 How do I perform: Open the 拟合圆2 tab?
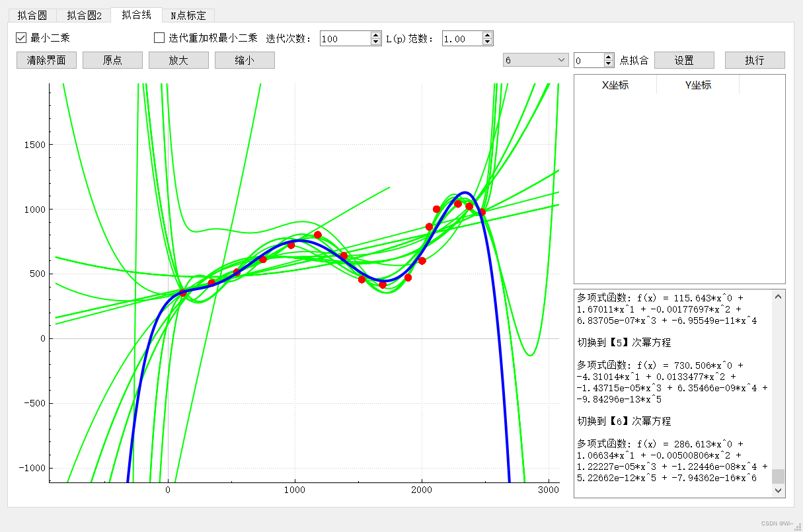(x=84, y=16)
